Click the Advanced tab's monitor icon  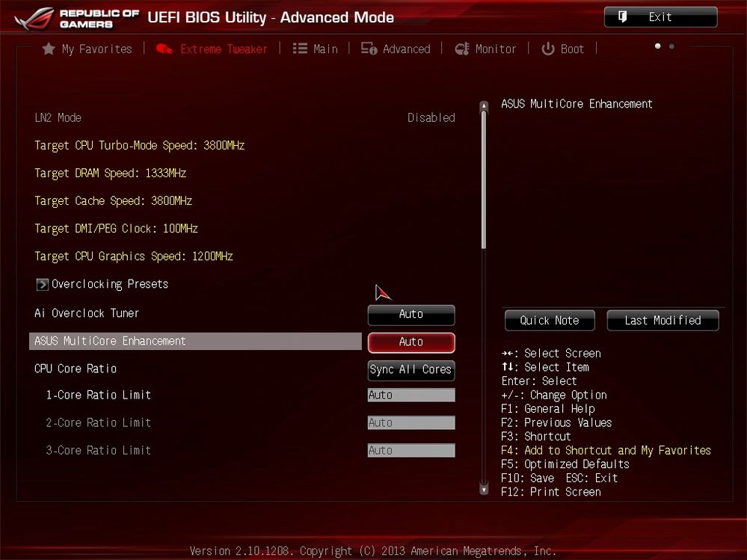[369, 49]
